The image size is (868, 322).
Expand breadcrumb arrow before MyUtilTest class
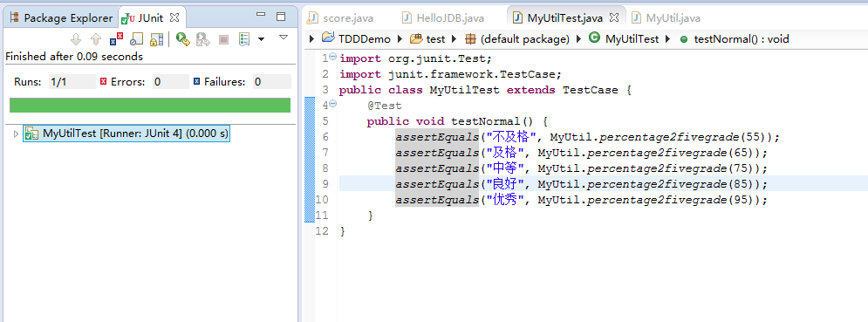pos(579,38)
